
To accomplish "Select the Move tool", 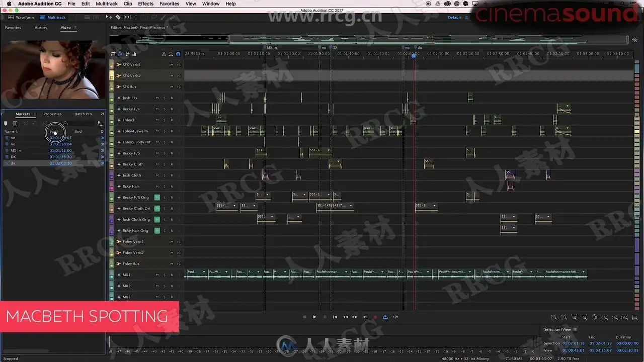I will 109,17.
